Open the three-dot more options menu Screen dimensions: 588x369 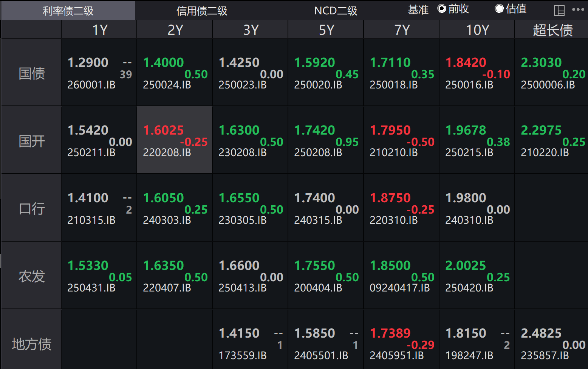[578, 9]
